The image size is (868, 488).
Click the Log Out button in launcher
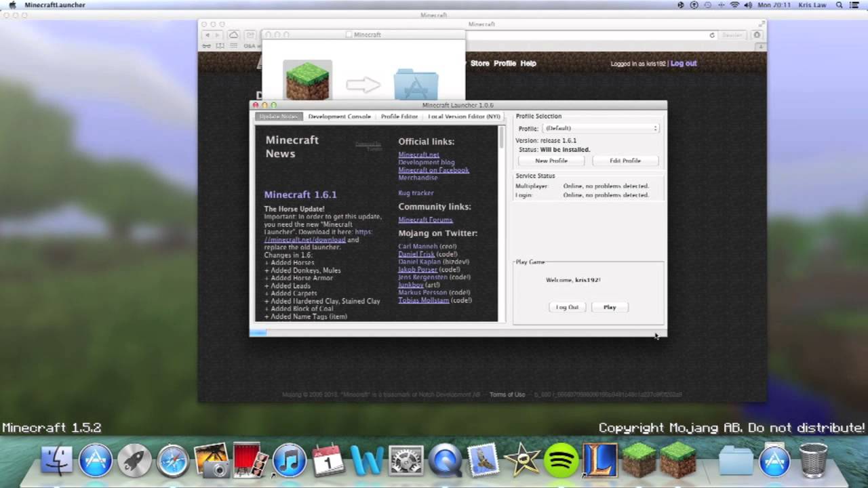pos(567,307)
